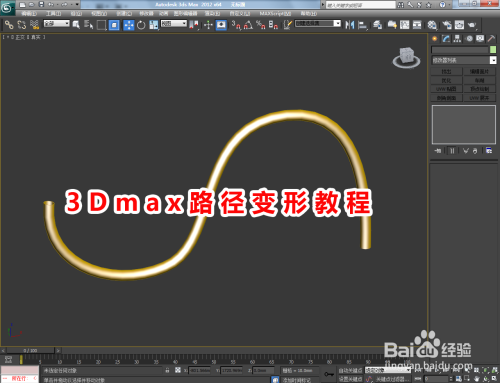
Task: Activate the Select Object tool
Action: coord(76,25)
